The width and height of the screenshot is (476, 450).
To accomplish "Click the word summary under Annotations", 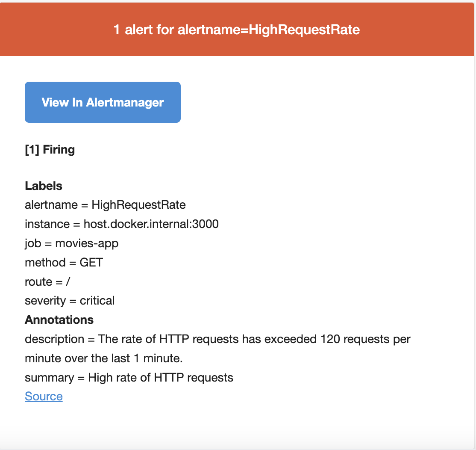I will (x=50, y=378).
